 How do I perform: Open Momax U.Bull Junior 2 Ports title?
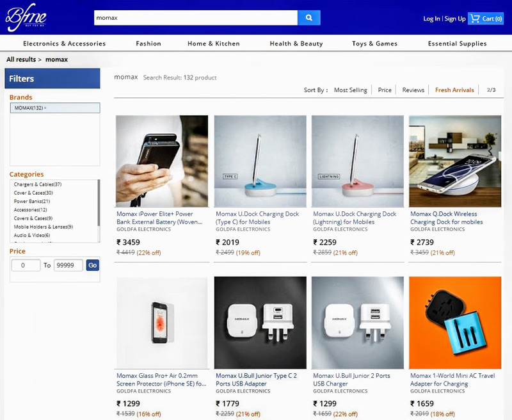point(351,380)
